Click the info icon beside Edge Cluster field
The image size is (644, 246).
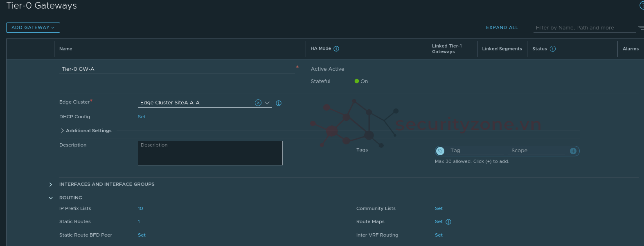279,103
